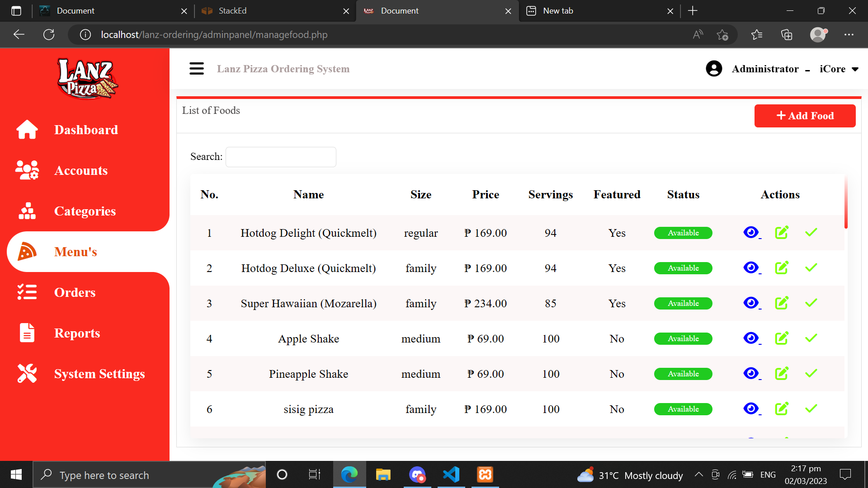Click the Search input field
Viewport: 868px width, 488px height.
click(281, 157)
